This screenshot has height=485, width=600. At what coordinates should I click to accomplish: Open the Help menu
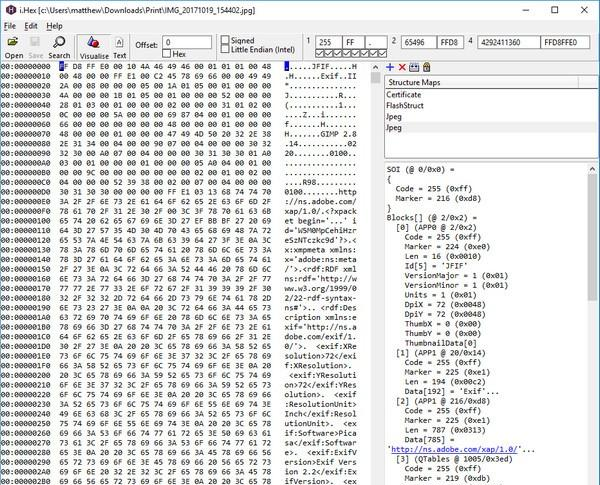pos(54,26)
